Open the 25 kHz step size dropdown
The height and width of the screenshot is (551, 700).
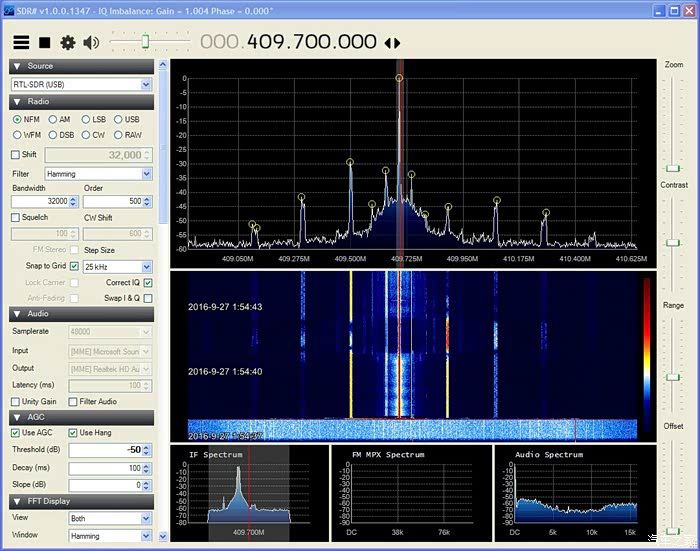click(146, 267)
